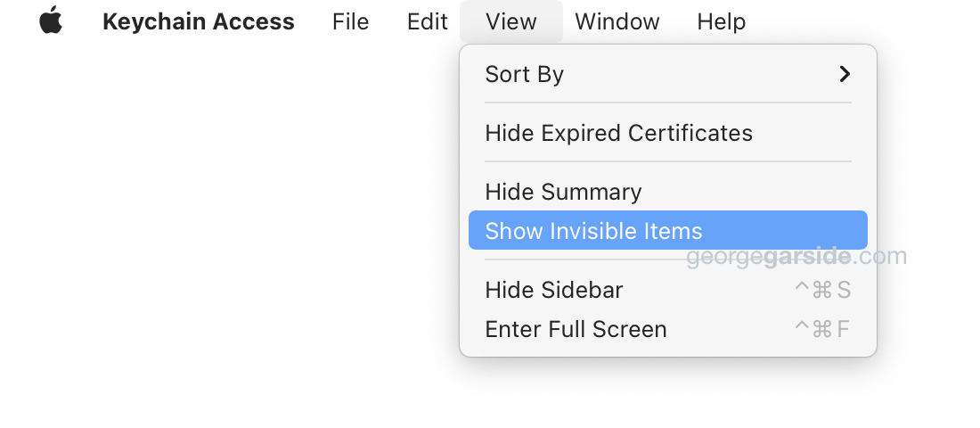This screenshot has width=980, height=428.
Task: Close the open View menu
Action: [511, 21]
